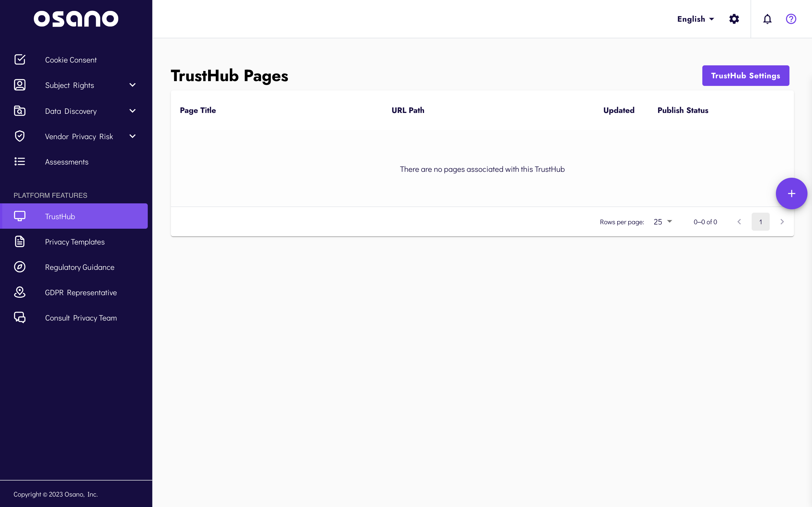Open the help question mark icon
Screen dimensions: 812x507
pos(791,19)
